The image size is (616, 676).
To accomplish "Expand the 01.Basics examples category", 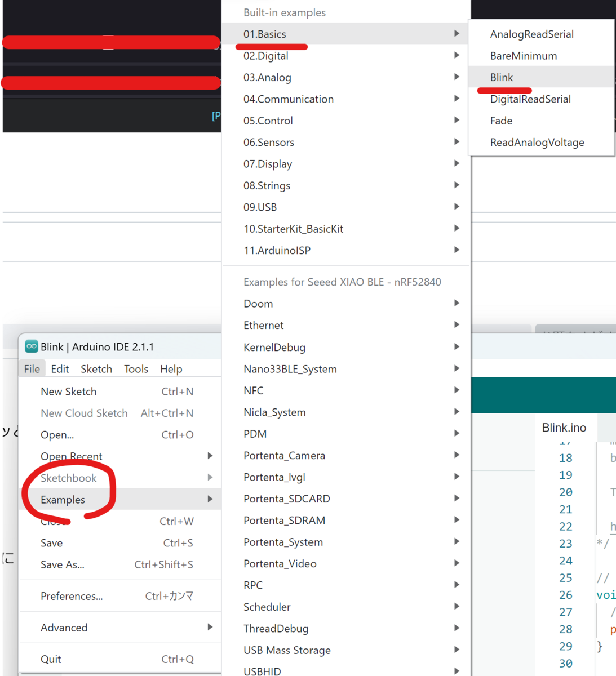I will coord(345,34).
